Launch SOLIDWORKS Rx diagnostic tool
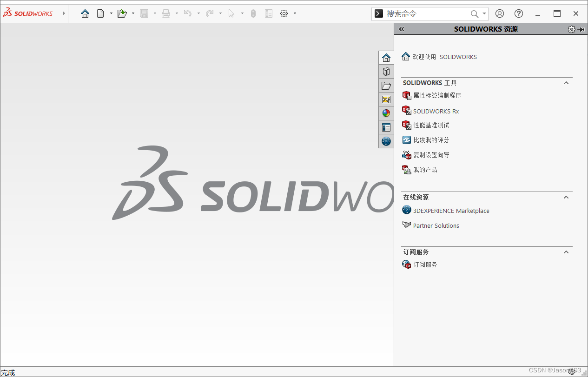 click(435, 111)
